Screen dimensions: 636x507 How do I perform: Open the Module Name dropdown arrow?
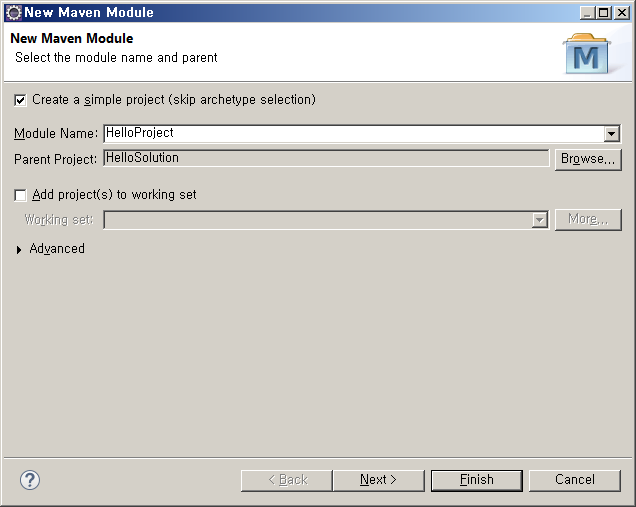tap(611, 133)
